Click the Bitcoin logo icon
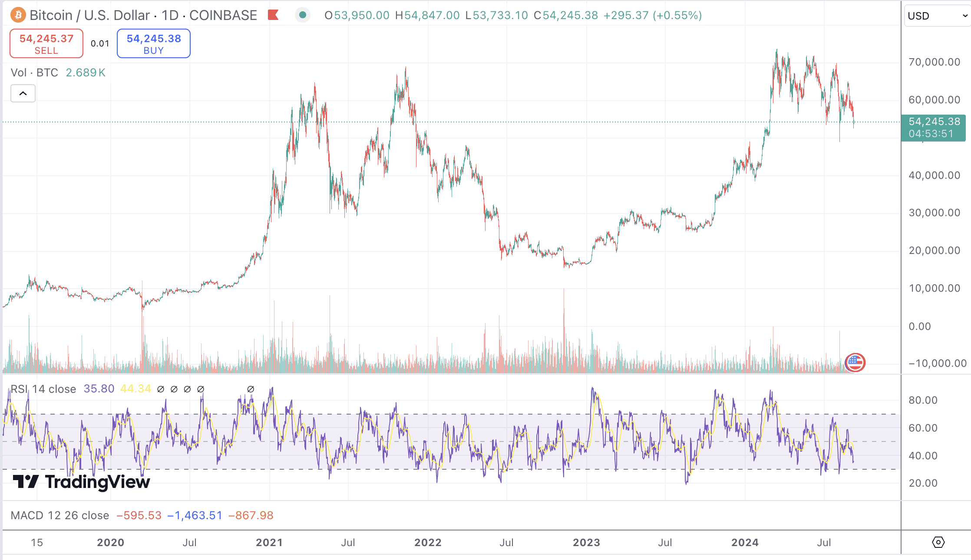 pyautogui.click(x=18, y=15)
